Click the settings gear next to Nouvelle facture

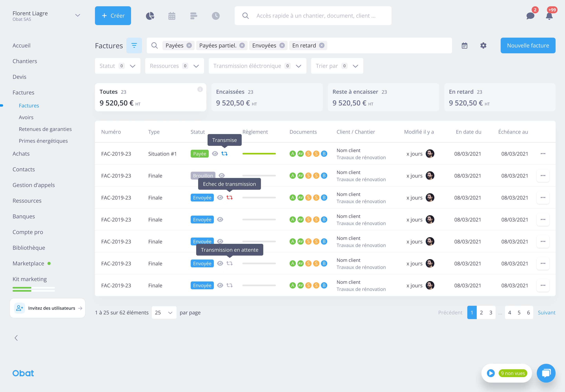click(483, 46)
